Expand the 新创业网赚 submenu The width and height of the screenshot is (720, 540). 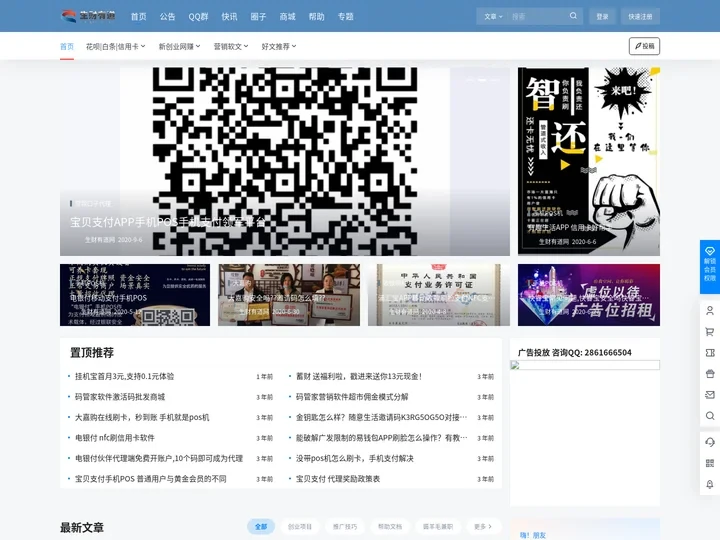tap(180, 46)
